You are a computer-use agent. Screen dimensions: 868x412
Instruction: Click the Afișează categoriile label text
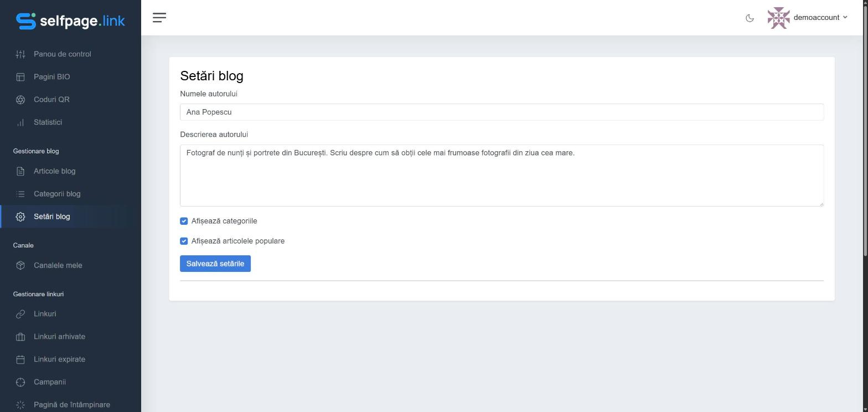coord(224,221)
